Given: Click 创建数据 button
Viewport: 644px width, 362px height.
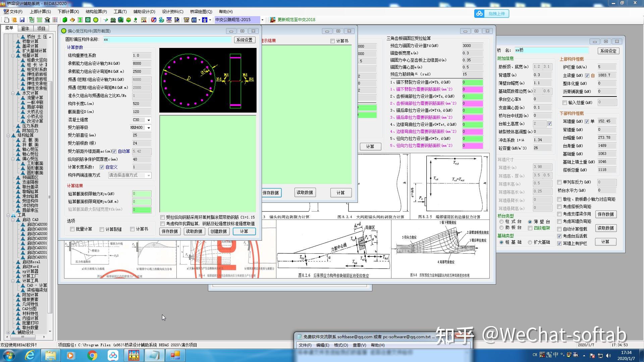Looking at the screenshot, I should tap(218, 232).
